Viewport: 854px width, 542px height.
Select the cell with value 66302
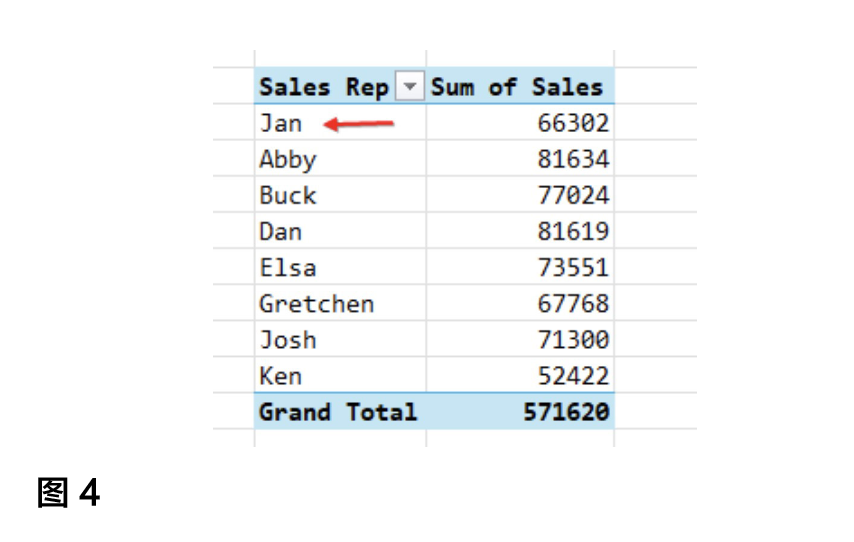click(x=573, y=124)
